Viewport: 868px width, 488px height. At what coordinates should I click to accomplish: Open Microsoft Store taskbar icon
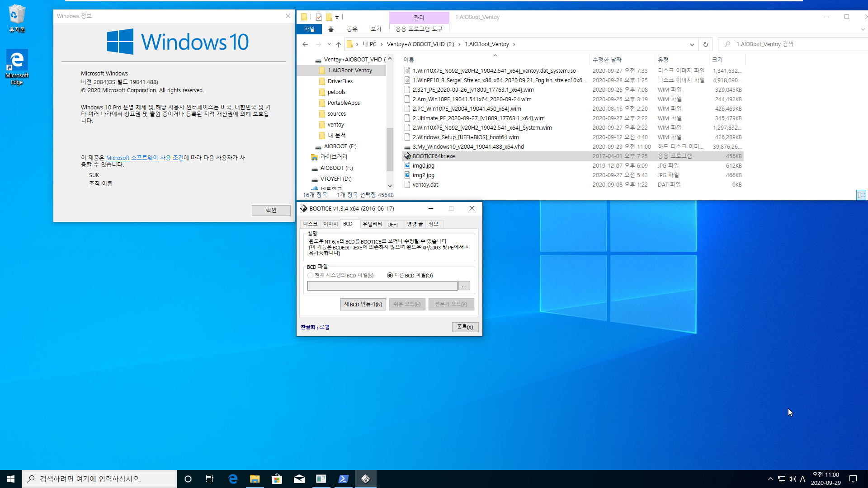point(277,479)
